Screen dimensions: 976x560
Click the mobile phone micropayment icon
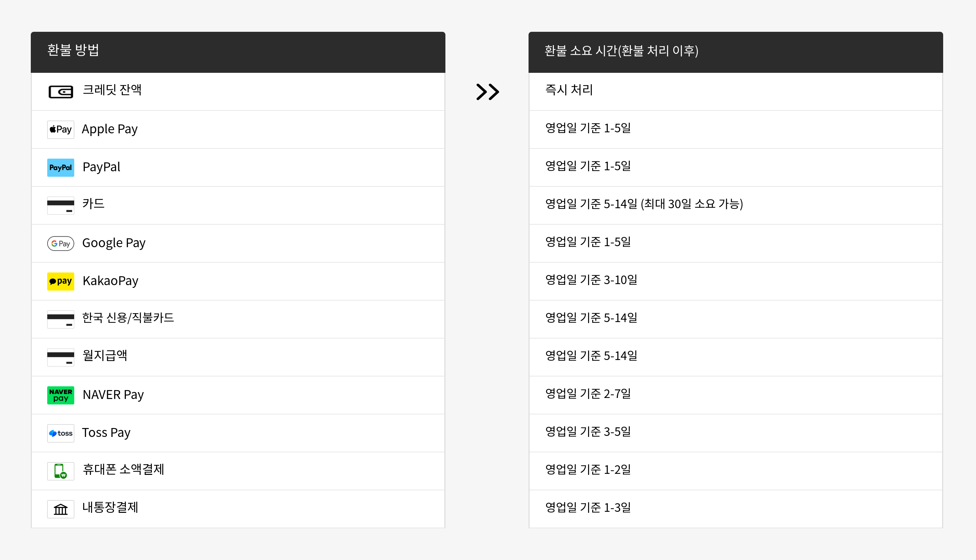pos(61,471)
